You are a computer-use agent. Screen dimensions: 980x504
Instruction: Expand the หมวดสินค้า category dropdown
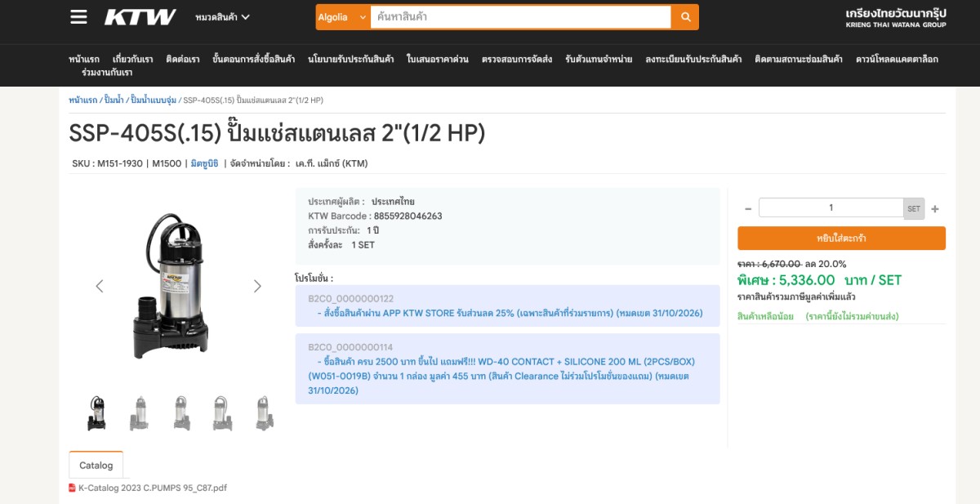[223, 16]
